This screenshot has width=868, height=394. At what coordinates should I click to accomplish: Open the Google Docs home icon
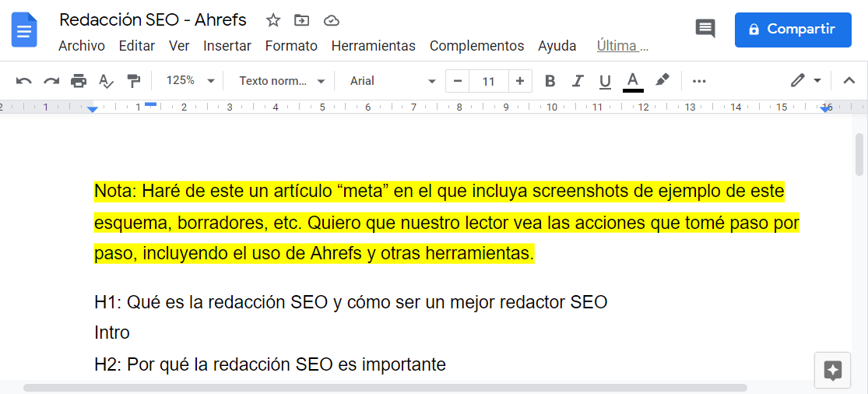[24, 30]
